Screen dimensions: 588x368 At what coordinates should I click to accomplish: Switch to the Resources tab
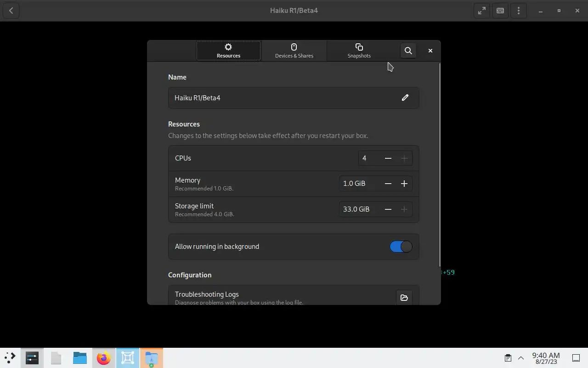pyautogui.click(x=228, y=51)
